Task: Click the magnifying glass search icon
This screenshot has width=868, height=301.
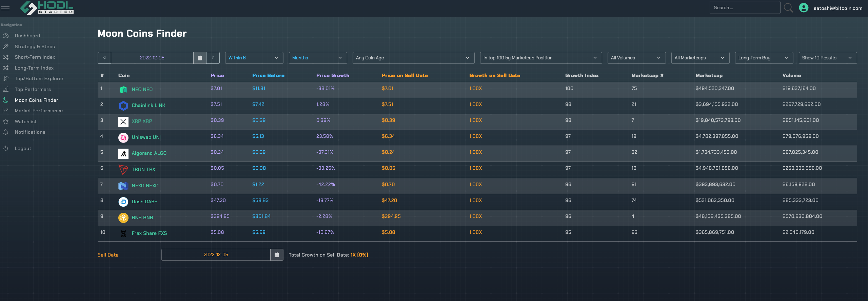Action: 788,8
